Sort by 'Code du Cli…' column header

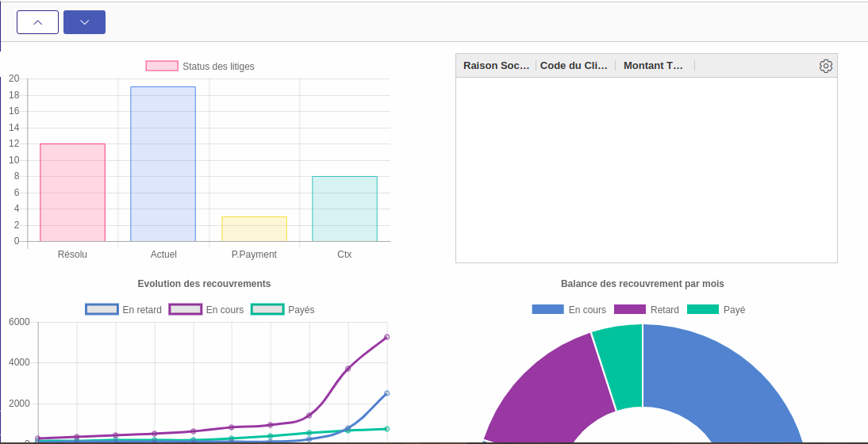tap(574, 66)
